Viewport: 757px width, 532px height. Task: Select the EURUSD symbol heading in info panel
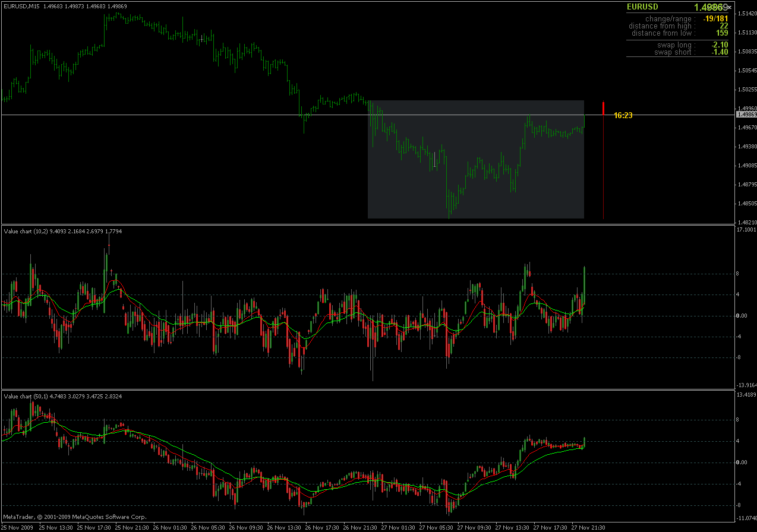point(642,7)
